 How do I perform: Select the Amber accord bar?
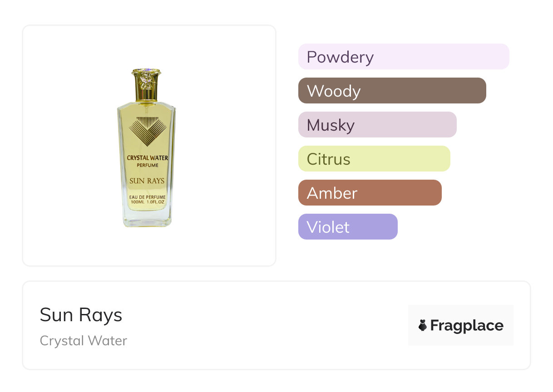(x=370, y=193)
